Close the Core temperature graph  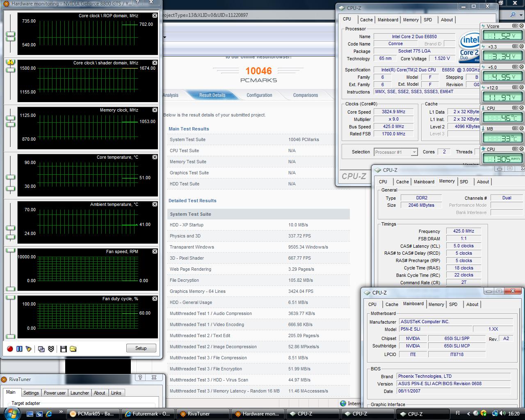(x=155, y=157)
